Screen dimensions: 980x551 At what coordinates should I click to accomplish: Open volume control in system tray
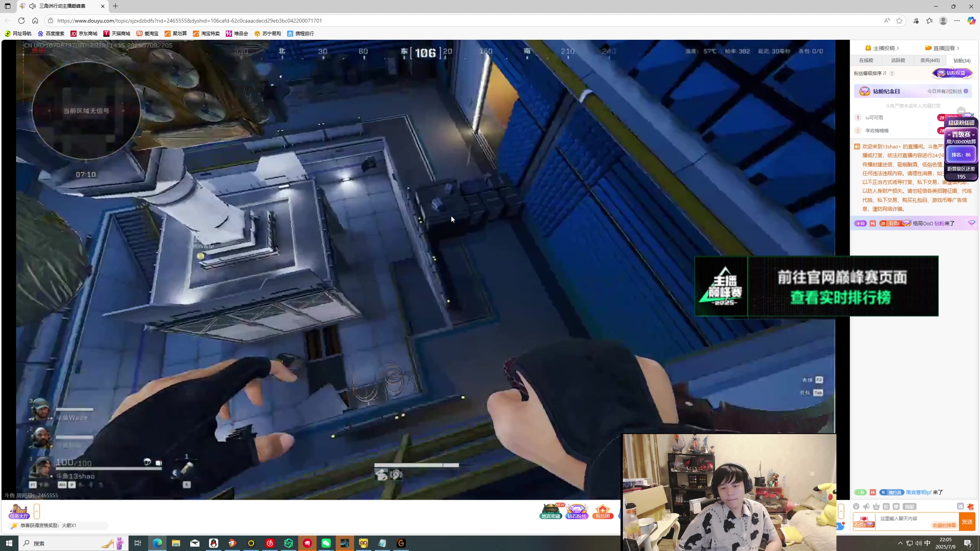click(x=918, y=543)
